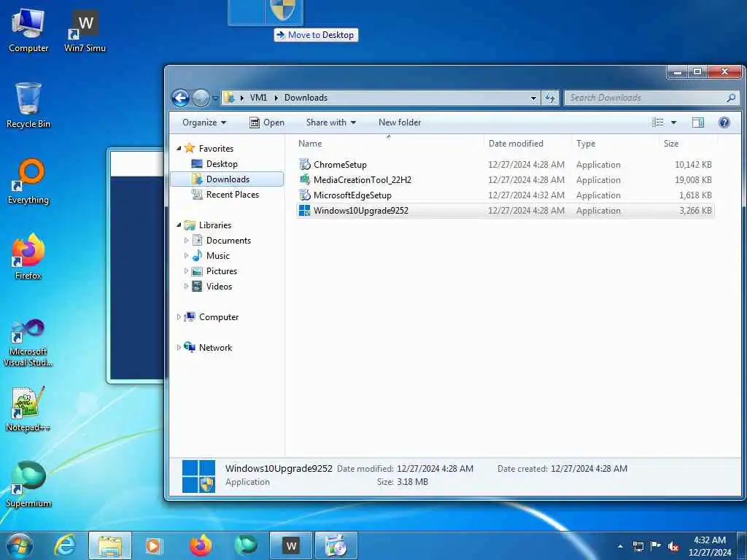Collapse the Libraries tree section

tap(179, 225)
